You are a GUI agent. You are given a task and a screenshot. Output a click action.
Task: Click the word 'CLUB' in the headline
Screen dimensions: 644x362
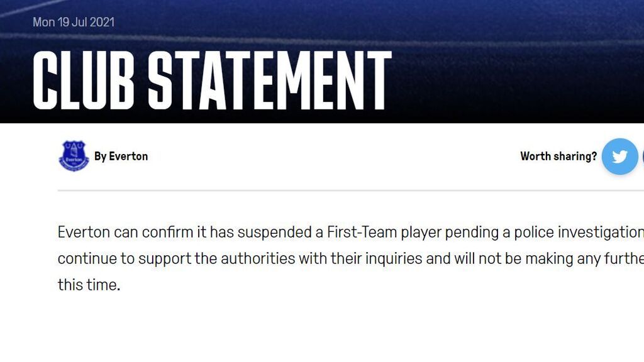[x=84, y=80]
